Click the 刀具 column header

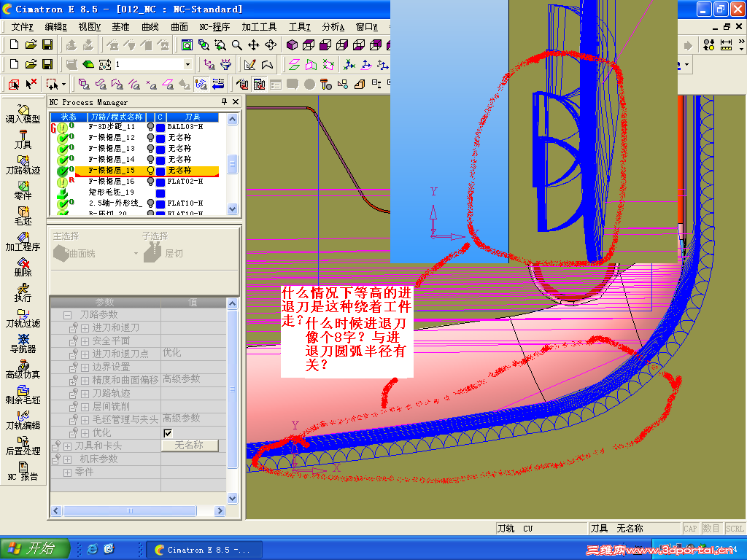(x=192, y=117)
